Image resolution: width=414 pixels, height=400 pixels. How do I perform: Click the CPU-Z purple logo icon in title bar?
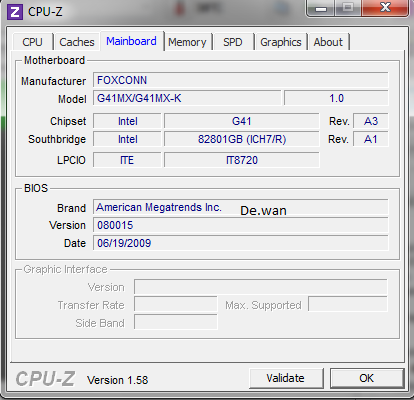point(15,12)
